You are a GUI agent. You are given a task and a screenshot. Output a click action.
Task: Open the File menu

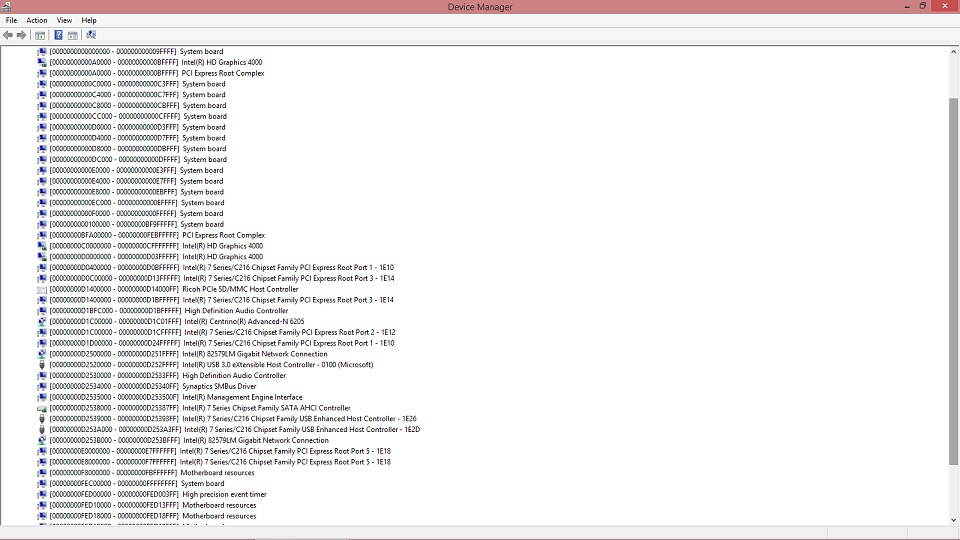pyautogui.click(x=11, y=20)
